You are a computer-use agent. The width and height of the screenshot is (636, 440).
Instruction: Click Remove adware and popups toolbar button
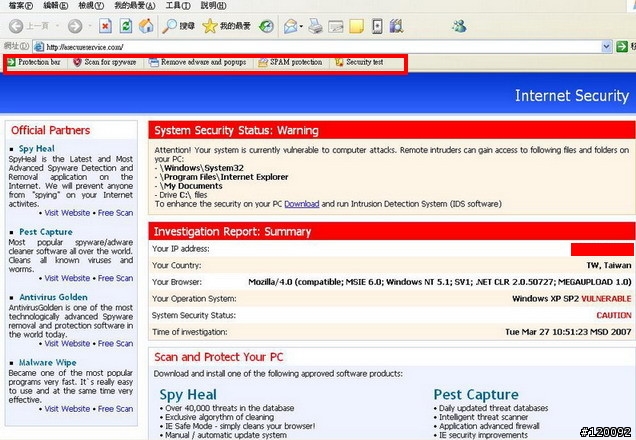[198, 62]
